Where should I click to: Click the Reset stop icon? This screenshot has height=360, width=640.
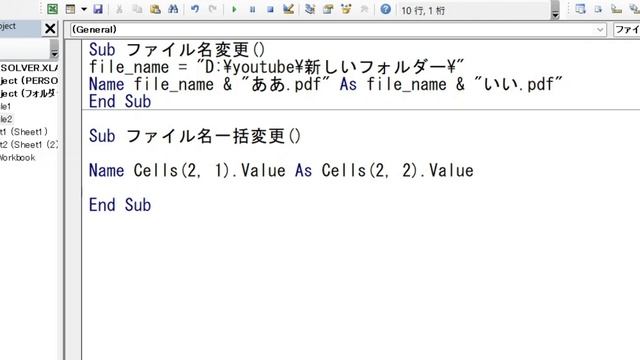(270, 9)
